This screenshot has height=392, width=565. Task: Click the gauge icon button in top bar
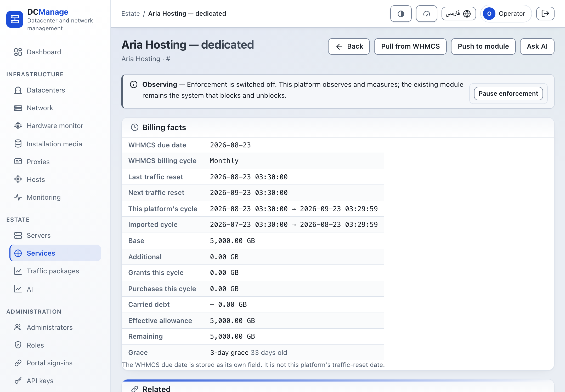pos(426,14)
